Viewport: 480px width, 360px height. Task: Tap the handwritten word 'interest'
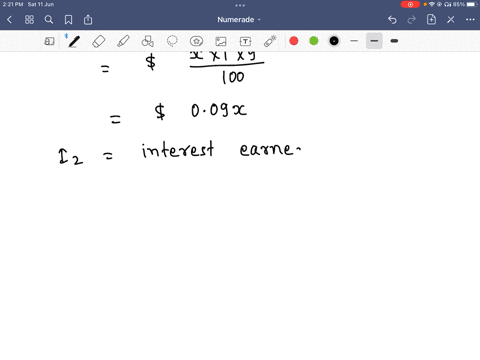178,150
